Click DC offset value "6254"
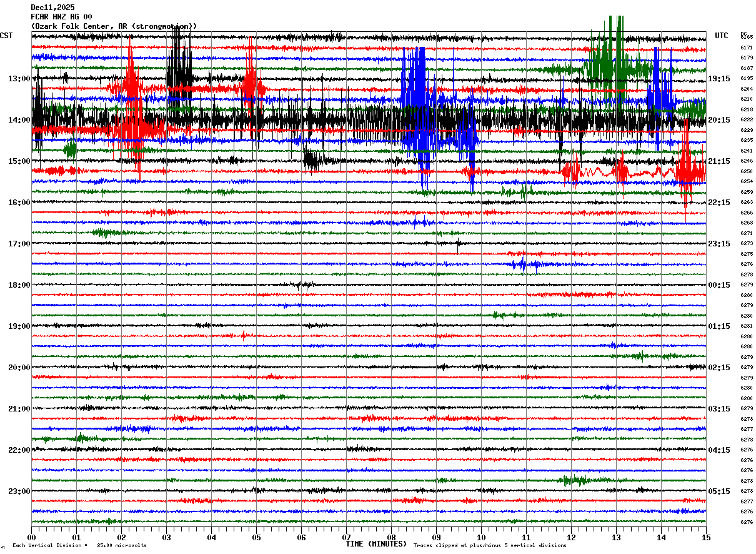Screen dimensions: 756x554 tap(747, 181)
